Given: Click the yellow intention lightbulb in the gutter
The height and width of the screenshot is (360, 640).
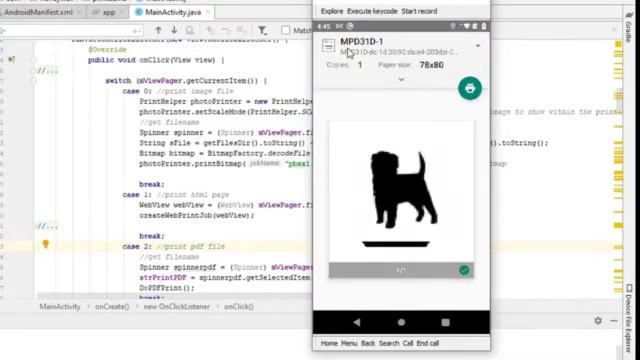Looking at the screenshot, I should pyautogui.click(x=46, y=244).
